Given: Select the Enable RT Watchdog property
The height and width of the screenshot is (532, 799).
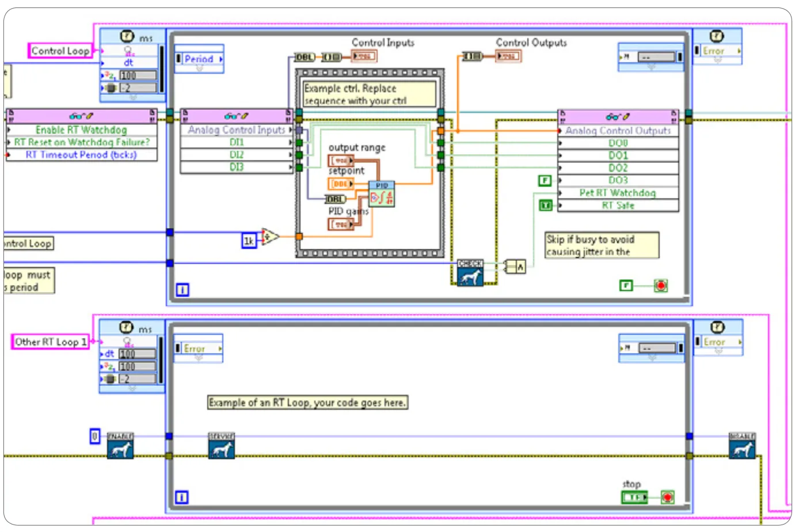Looking at the screenshot, I should 81,130.
